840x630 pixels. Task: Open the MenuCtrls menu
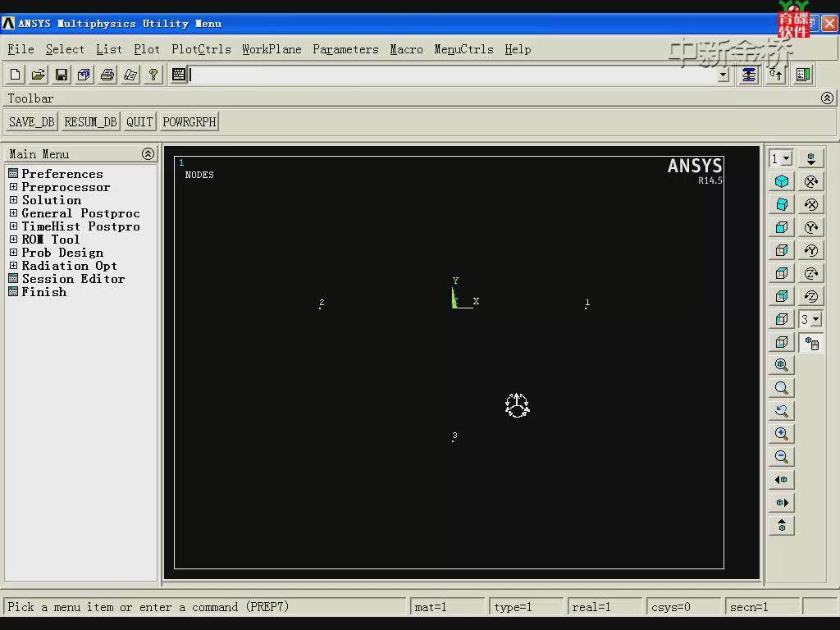[x=464, y=49]
